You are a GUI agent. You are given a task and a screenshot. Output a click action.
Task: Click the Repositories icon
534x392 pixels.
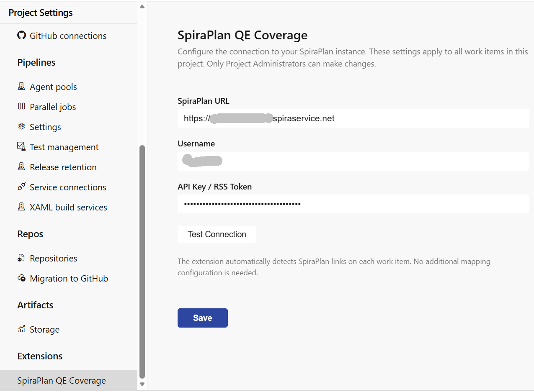tap(21, 258)
